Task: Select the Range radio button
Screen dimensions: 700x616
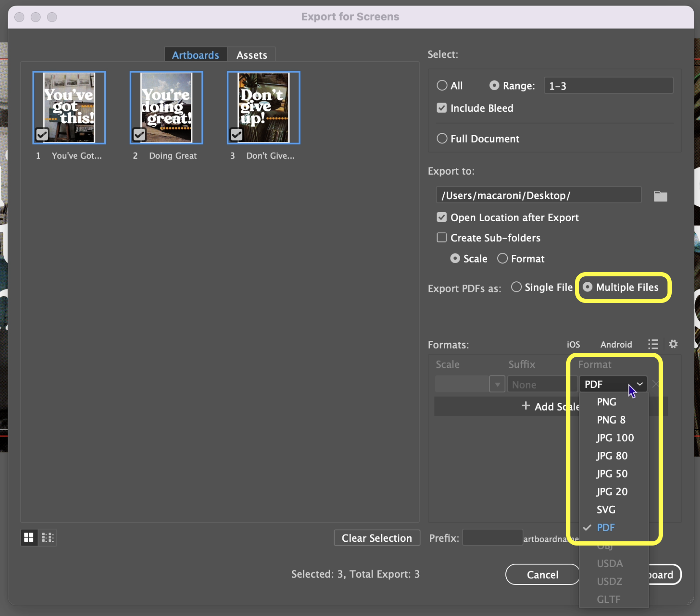Action: [494, 86]
